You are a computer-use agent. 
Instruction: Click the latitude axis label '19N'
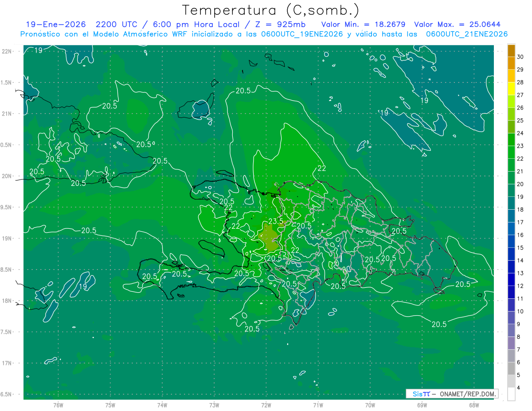7,239
